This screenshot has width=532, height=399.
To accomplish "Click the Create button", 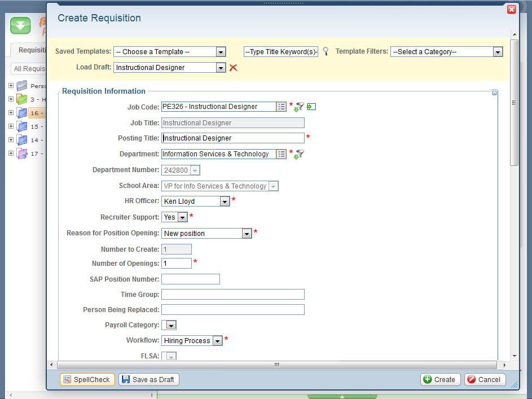I will tap(440, 380).
